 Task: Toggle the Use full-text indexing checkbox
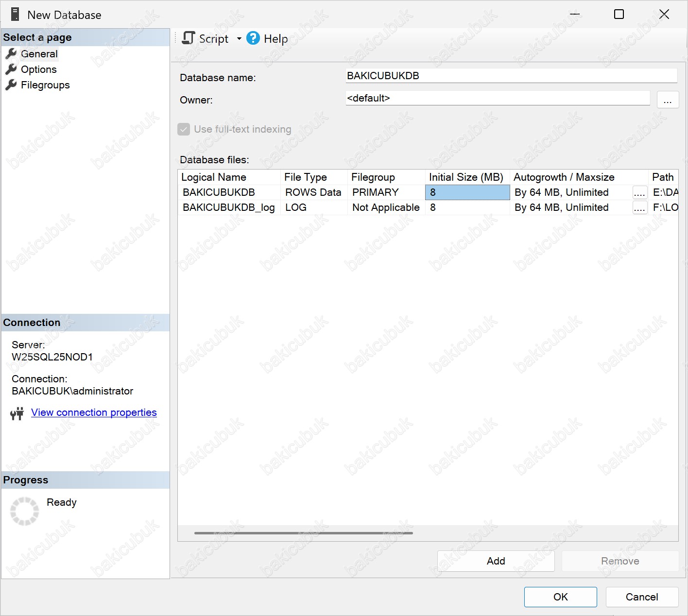(184, 129)
